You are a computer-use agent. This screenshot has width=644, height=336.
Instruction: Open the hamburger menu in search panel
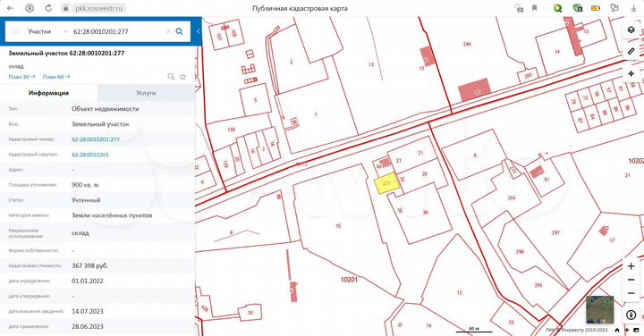(x=15, y=31)
